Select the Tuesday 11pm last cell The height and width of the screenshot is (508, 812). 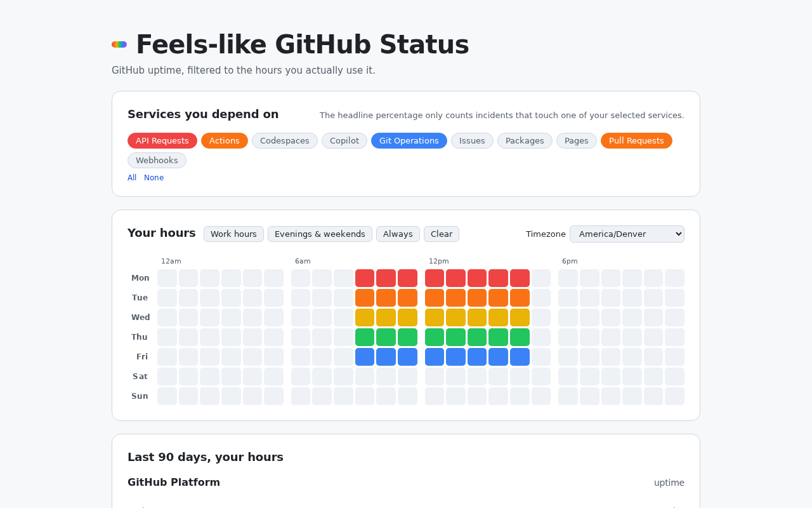[674, 298]
